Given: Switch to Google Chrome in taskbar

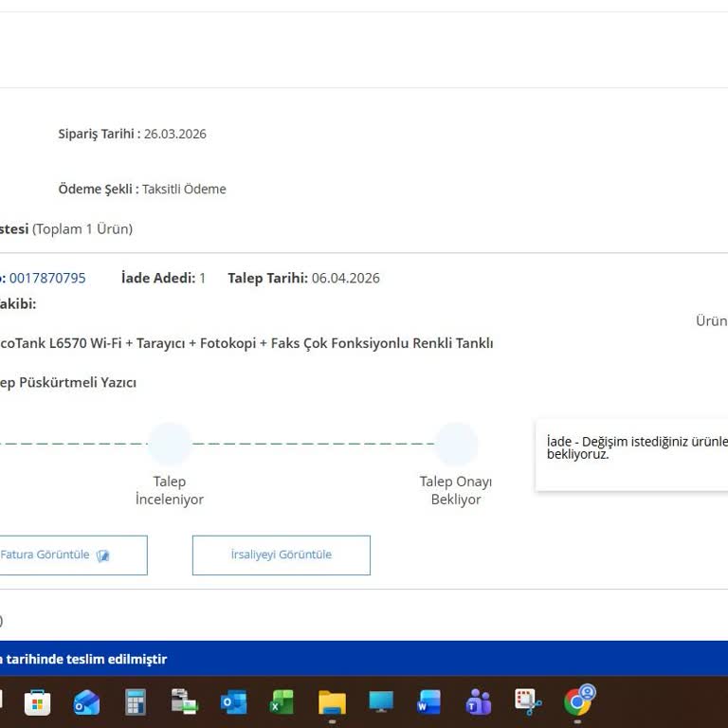Looking at the screenshot, I should [x=579, y=701].
